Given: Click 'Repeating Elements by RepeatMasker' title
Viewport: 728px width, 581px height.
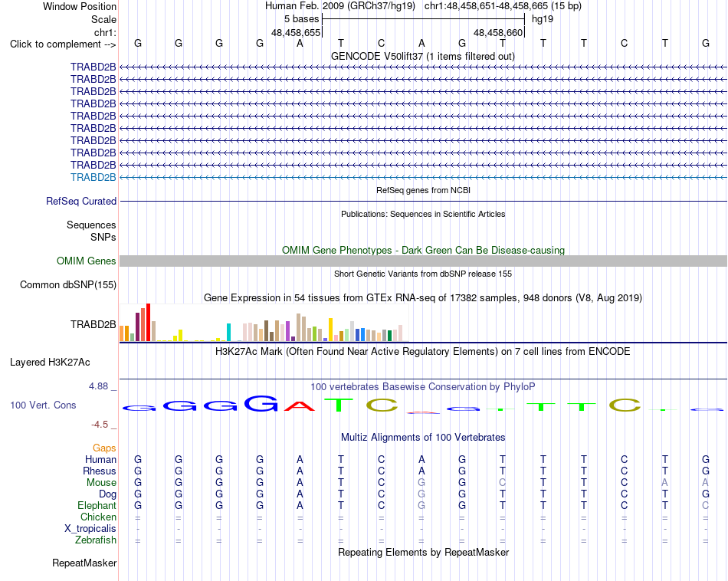Looking at the screenshot, I should (423, 552).
